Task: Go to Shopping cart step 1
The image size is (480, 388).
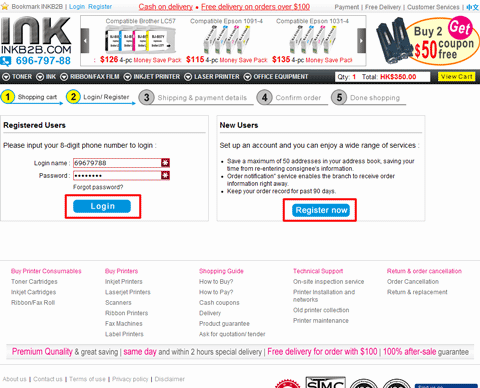Action: (x=31, y=97)
